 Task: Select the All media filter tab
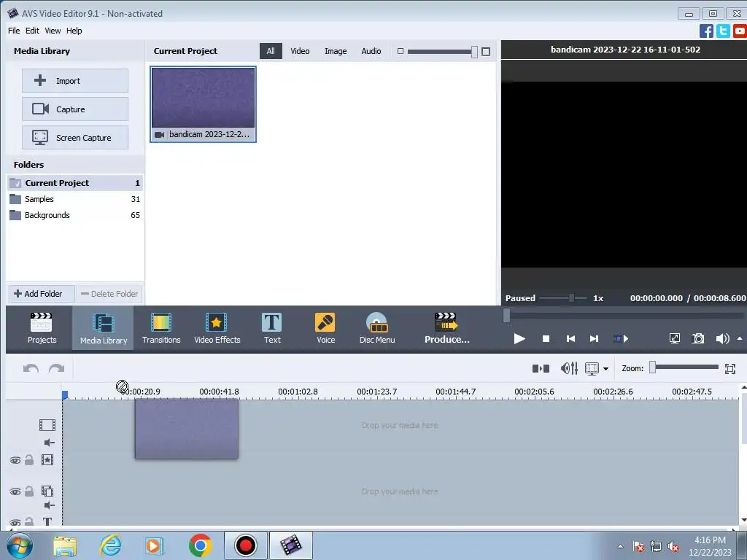271,51
